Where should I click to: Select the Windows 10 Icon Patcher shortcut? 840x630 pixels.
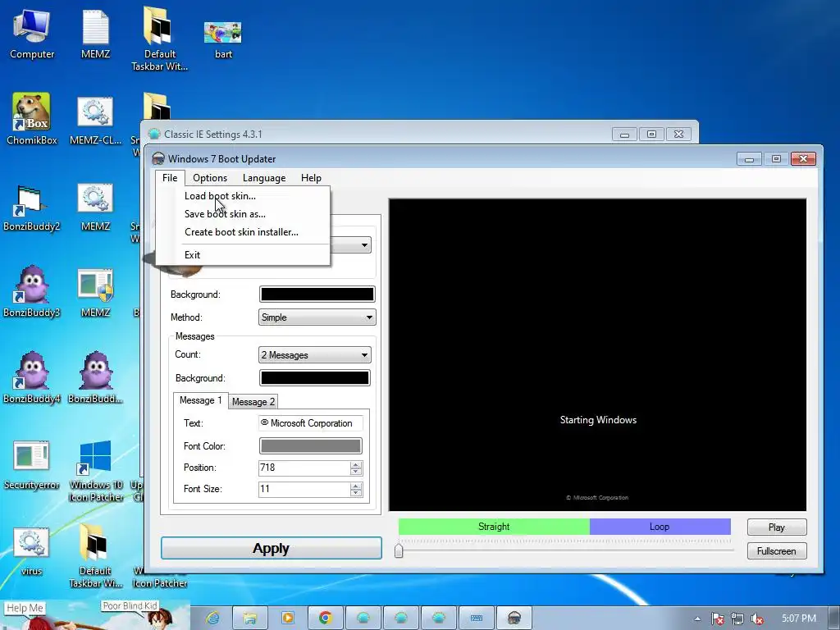tap(95, 470)
